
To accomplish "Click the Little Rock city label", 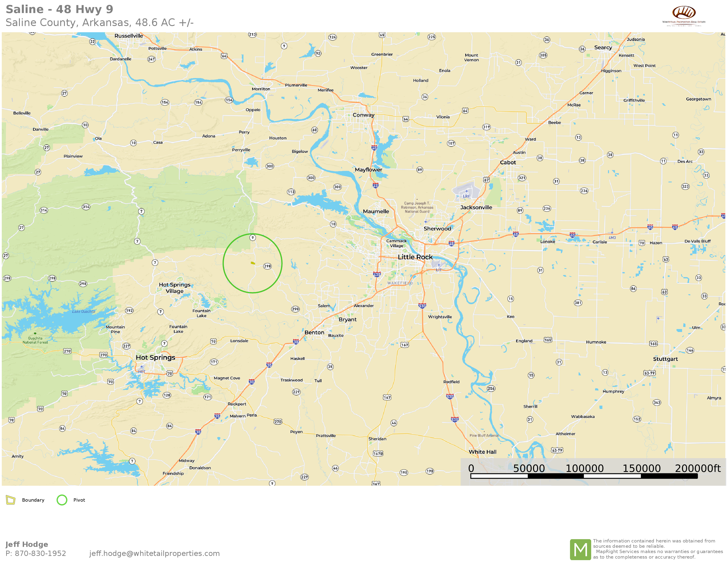I will (x=415, y=257).
